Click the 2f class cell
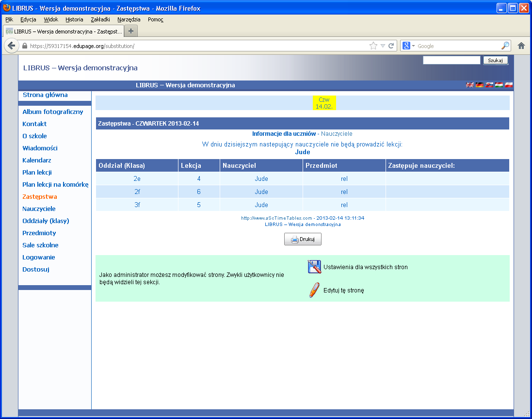The image size is (532, 419). pos(137,192)
